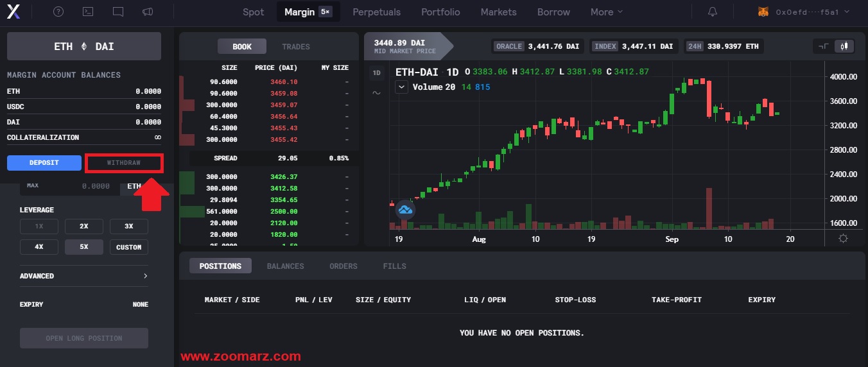Viewport: 868px width, 367px height.
Task: Collapse the Volume indicator legend chevron
Action: pyautogui.click(x=402, y=87)
